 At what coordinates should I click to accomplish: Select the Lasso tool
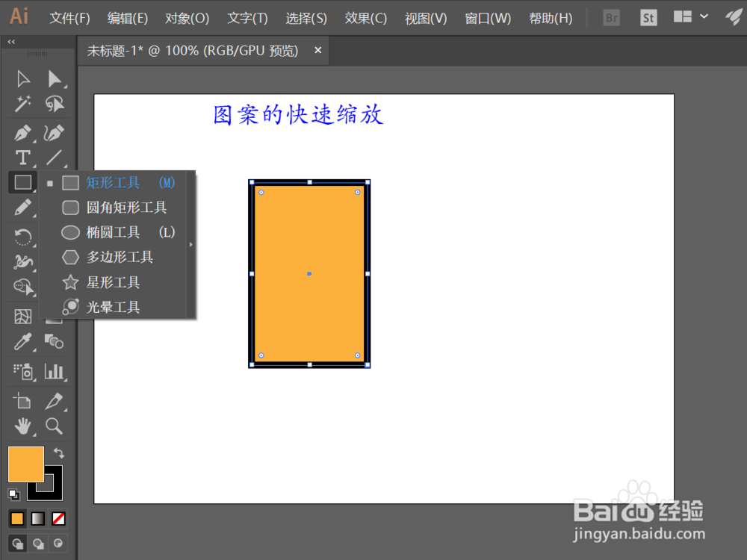click(54, 103)
